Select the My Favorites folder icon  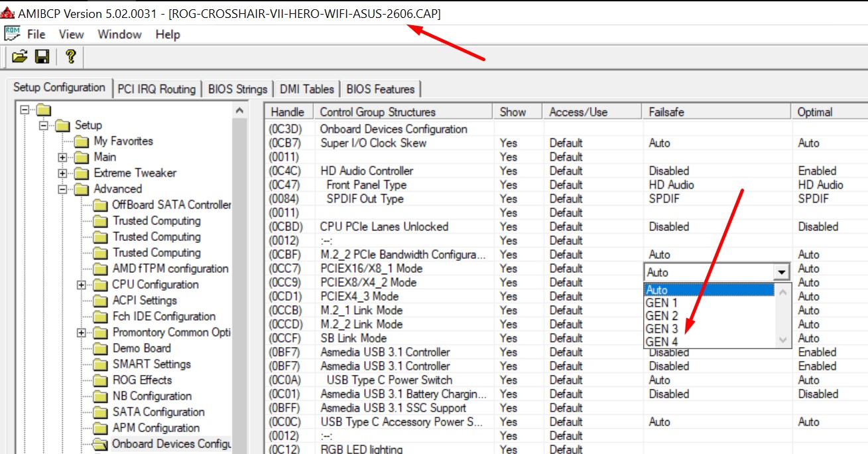pyautogui.click(x=82, y=141)
